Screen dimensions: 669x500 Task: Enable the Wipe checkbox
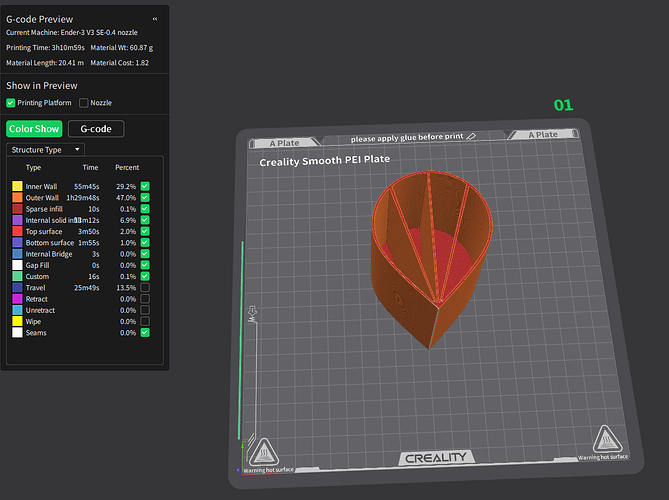click(145, 321)
